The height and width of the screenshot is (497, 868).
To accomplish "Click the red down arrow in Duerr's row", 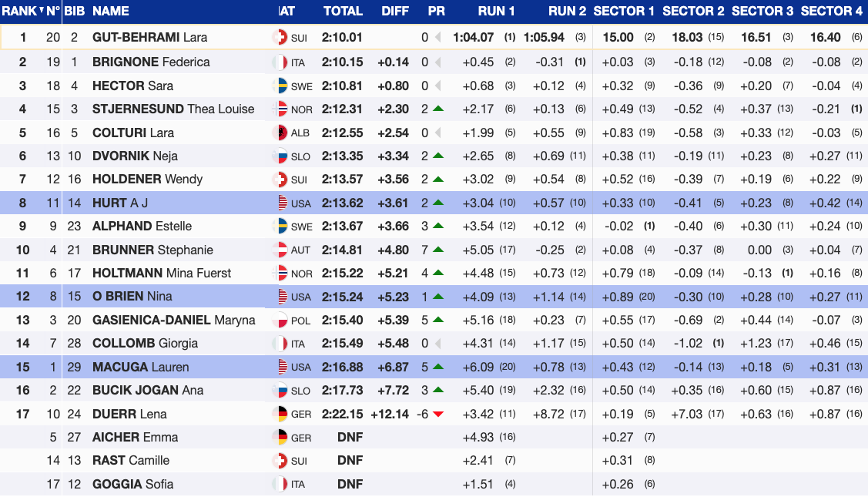I will tap(438, 414).
